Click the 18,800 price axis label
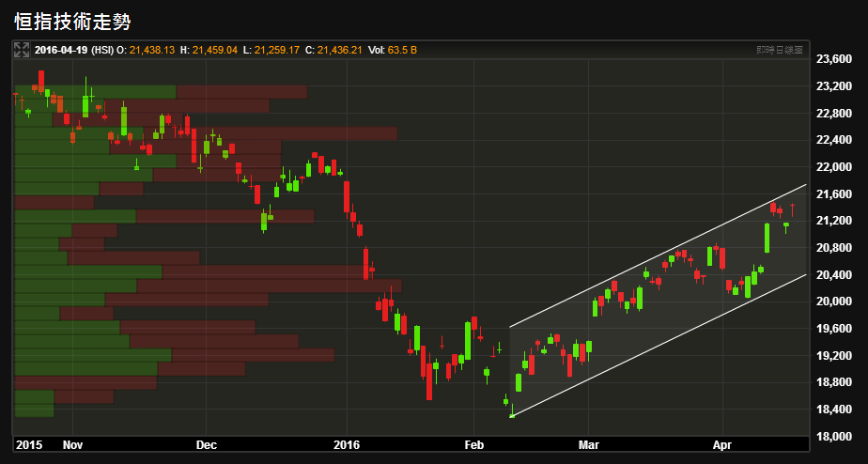 coord(833,382)
